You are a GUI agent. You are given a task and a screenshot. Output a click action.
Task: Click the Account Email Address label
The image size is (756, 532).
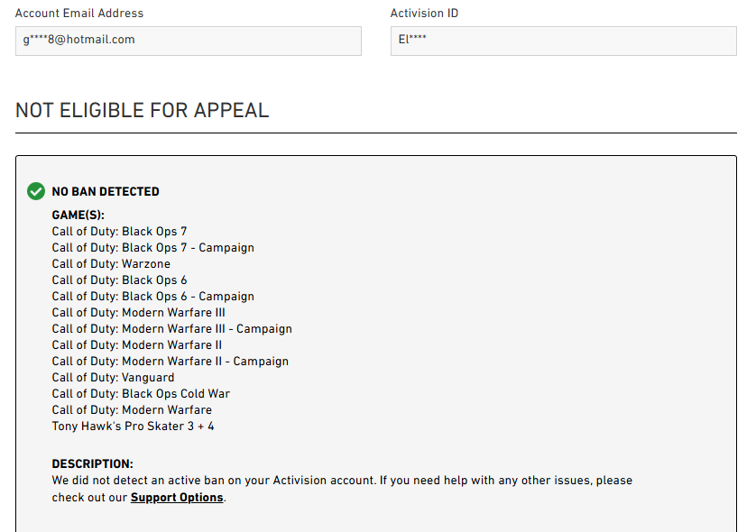click(79, 13)
